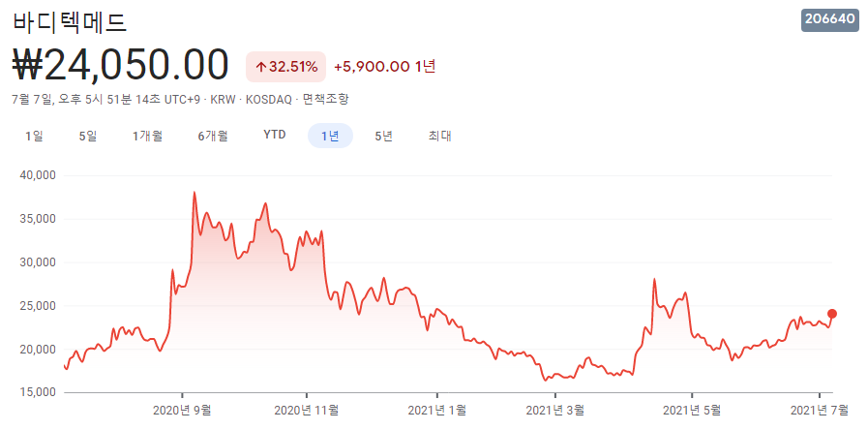Switch to the 6개월 range tab

pyautogui.click(x=213, y=136)
